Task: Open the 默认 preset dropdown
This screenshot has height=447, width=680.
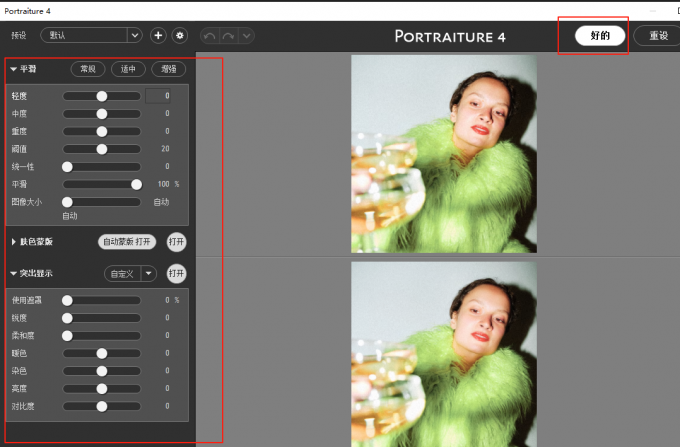Action: coord(91,35)
